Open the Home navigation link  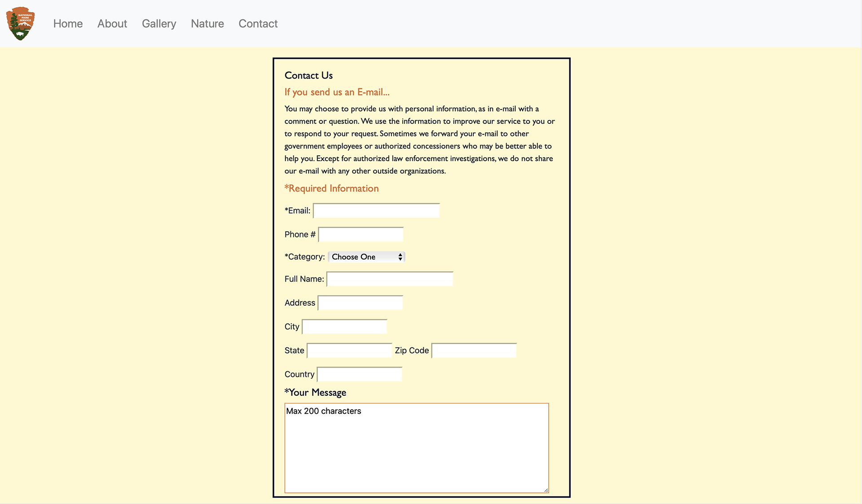click(68, 23)
